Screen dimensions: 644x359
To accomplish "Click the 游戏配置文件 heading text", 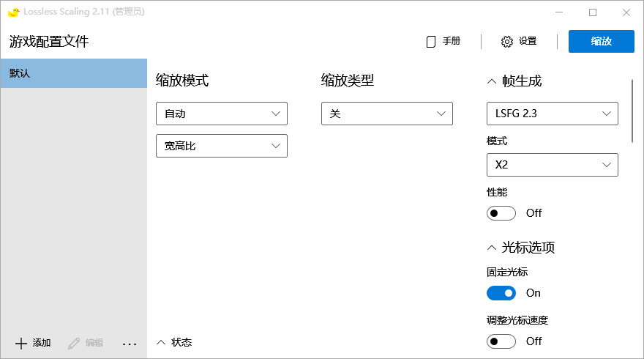I will pos(49,41).
